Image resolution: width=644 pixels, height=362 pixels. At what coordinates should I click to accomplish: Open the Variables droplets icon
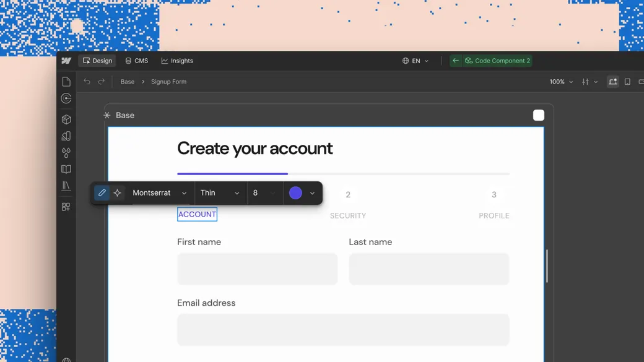tap(66, 153)
